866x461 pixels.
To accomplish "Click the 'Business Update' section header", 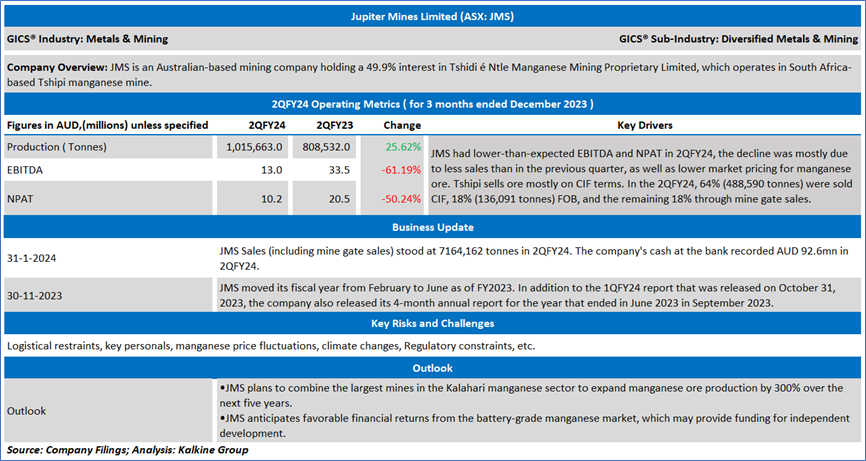I will click(x=432, y=227).
